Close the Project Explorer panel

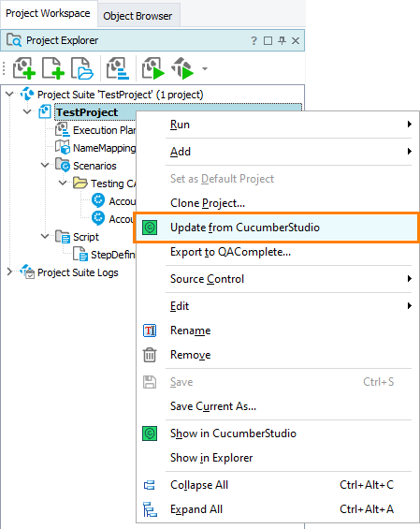(x=296, y=41)
